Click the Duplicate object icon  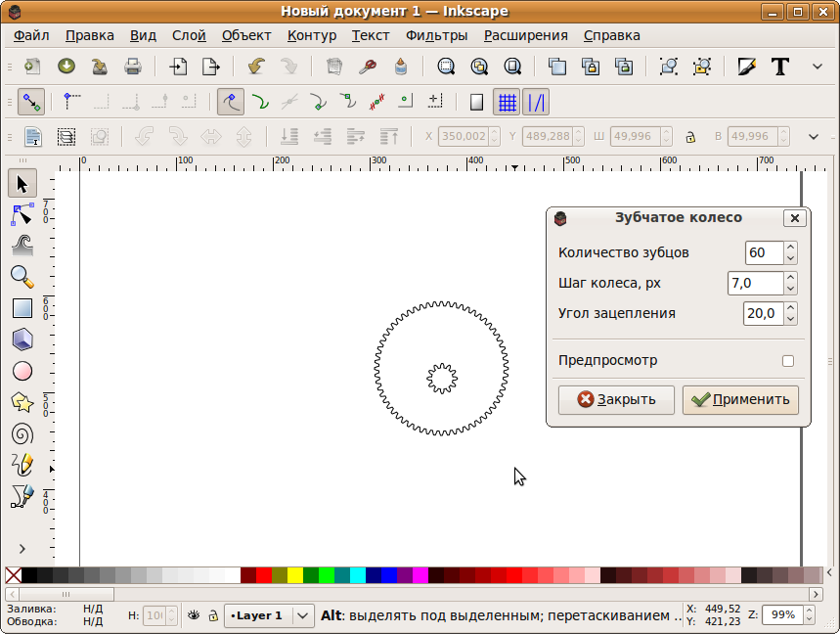[557, 67]
